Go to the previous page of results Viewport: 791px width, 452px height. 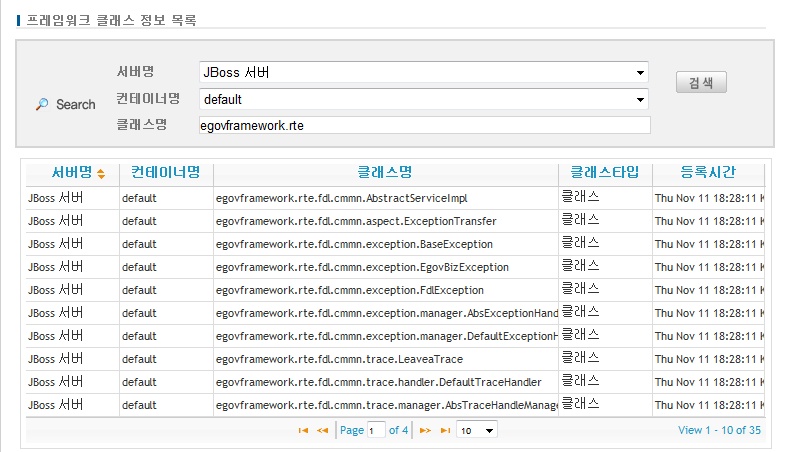(322, 430)
